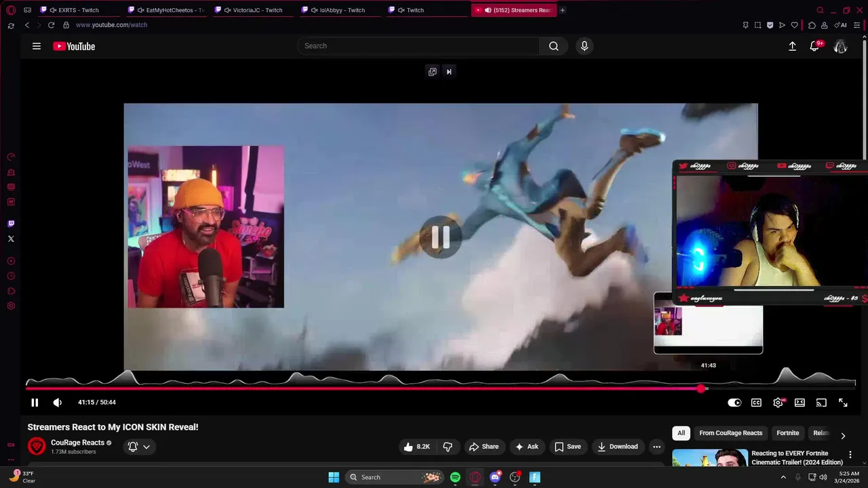
Task: Go back to the previous page
Action: [x=27, y=25]
